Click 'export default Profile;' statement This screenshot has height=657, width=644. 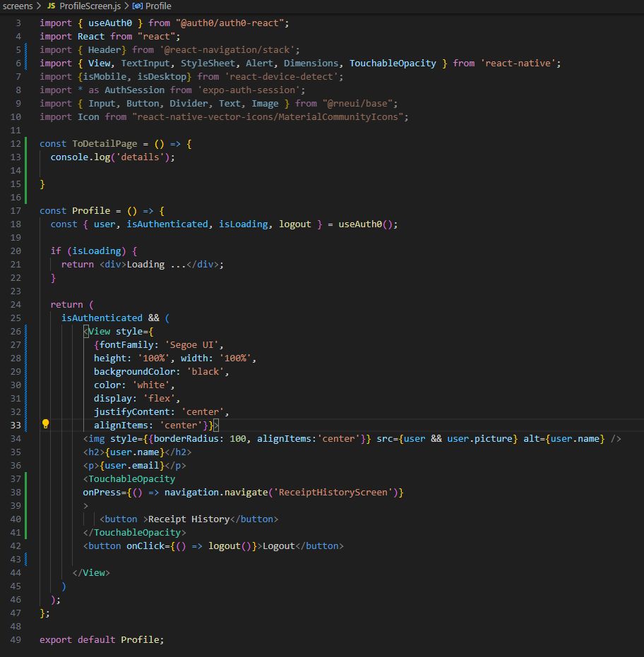pos(102,640)
